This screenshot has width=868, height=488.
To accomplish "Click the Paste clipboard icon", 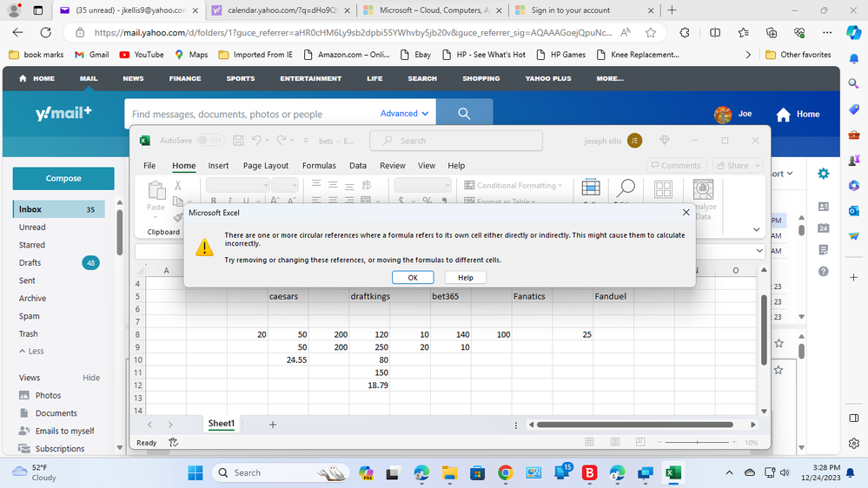I will (156, 191).
